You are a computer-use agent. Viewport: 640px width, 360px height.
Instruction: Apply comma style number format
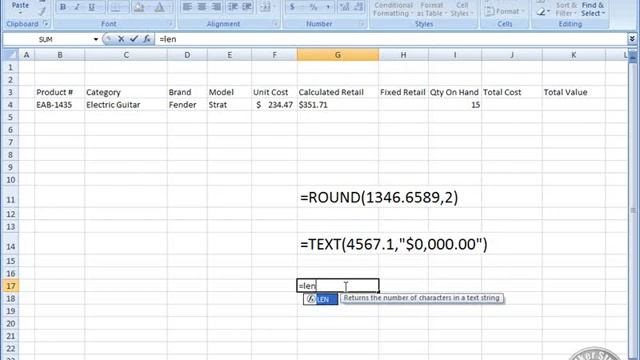point(328,7)
